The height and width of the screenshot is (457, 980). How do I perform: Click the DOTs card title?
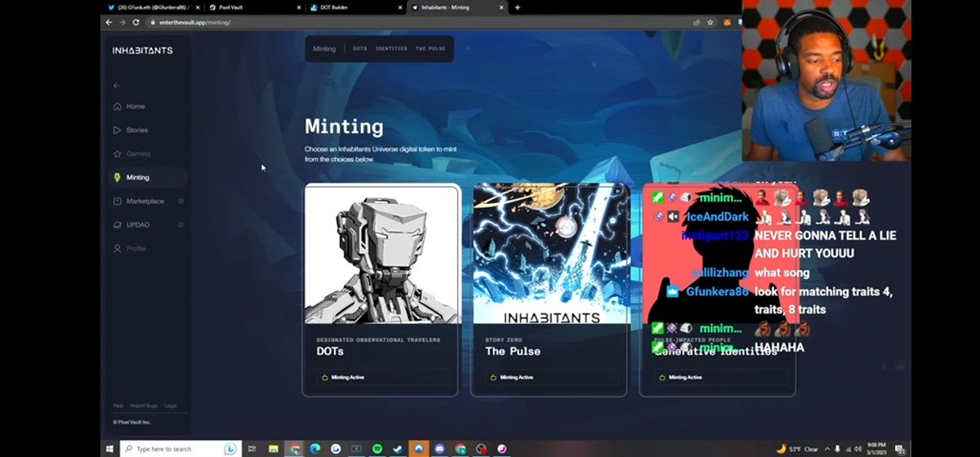pyautogui.click(x=330, y=351)
